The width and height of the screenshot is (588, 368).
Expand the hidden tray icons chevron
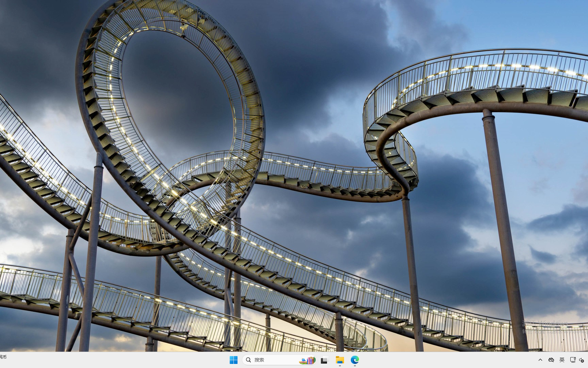[x=540, y=360]
